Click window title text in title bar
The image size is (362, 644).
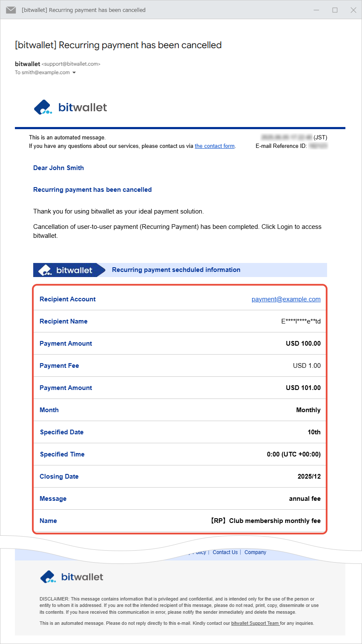pyautogui.click(x=83, y=10)
